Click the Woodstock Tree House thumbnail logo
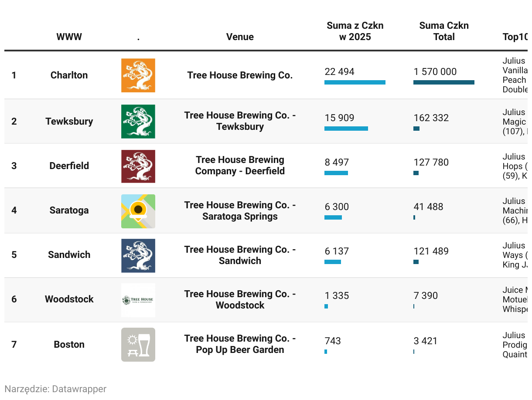The width and height of the screenshot is (532, 400). point(138,300)
